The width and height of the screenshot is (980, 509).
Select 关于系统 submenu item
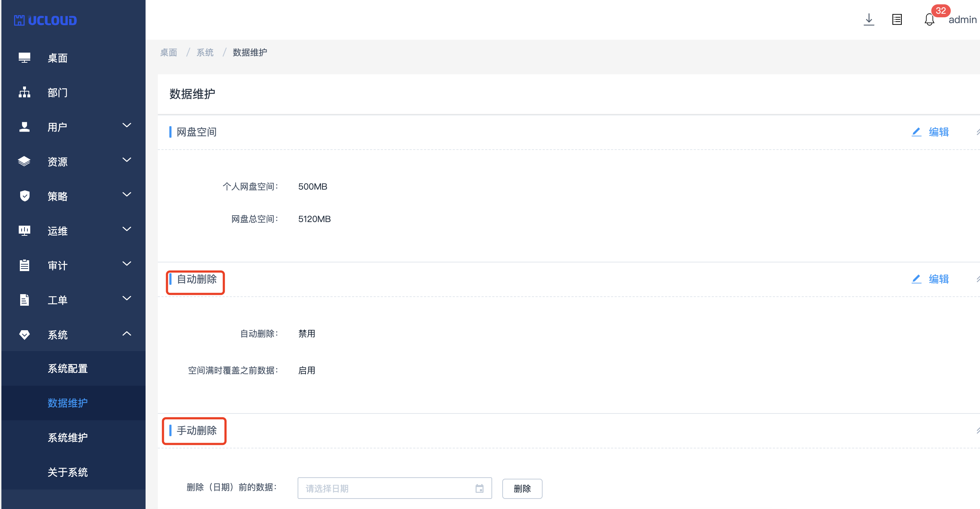tap(68, 472)
